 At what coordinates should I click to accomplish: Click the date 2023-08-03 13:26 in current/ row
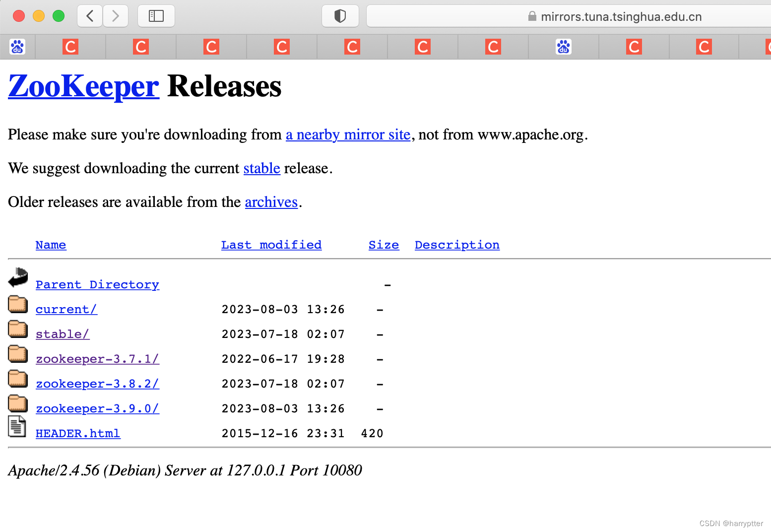(283, 309)
